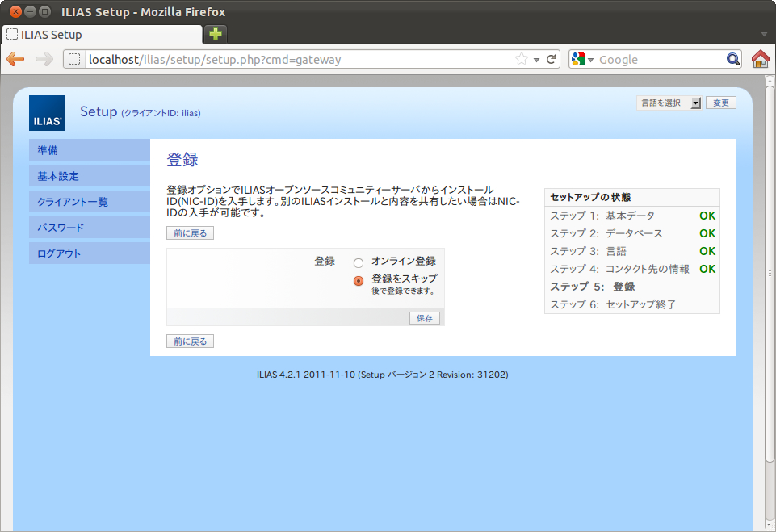Click the search magnifier icon
Screen dimensions: 776x532
(732, 59)
